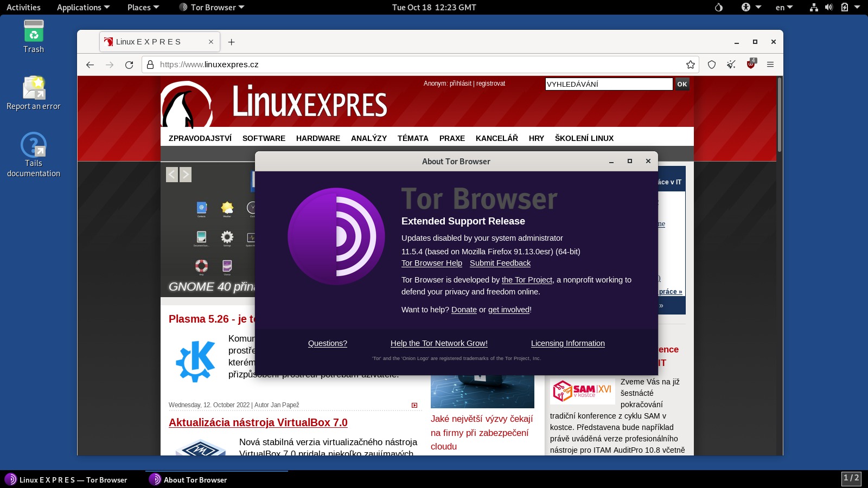Open the HARDWARE site section
The height and width of the screenshot is (488, 868).
click(x=318, y=138)
